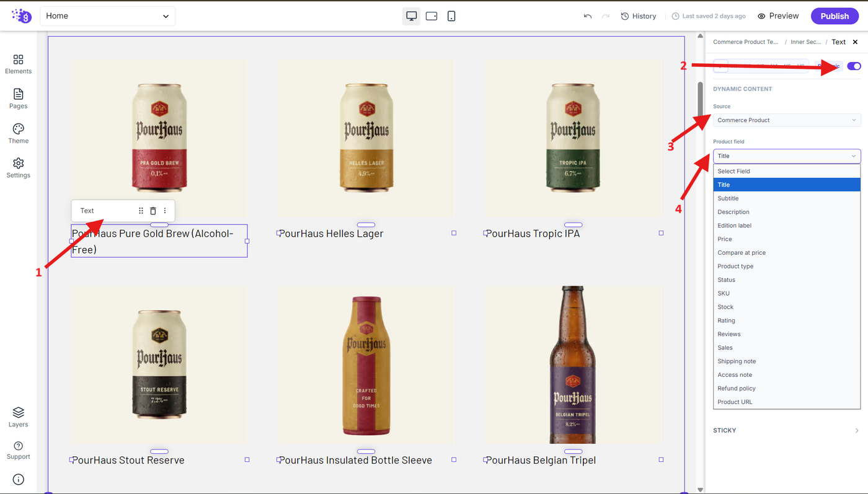
Task: Toggle the Dynamic content switch
Action: click(854, 66)
